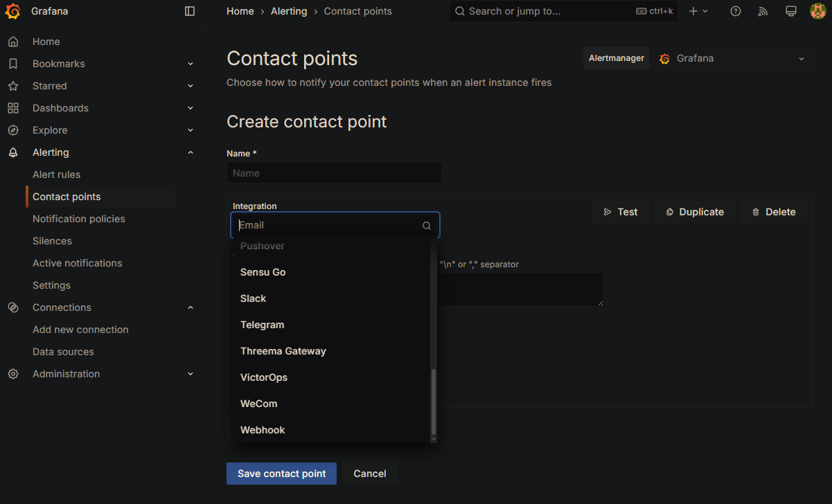Click the search magnifier in Integration field
Screen dimensions: 832x504
427,226
